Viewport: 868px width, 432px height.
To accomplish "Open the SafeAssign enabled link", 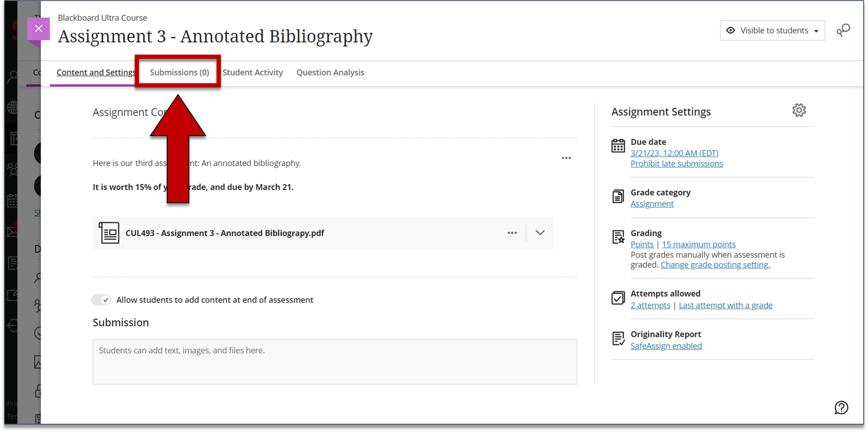I will coord(666,346).
